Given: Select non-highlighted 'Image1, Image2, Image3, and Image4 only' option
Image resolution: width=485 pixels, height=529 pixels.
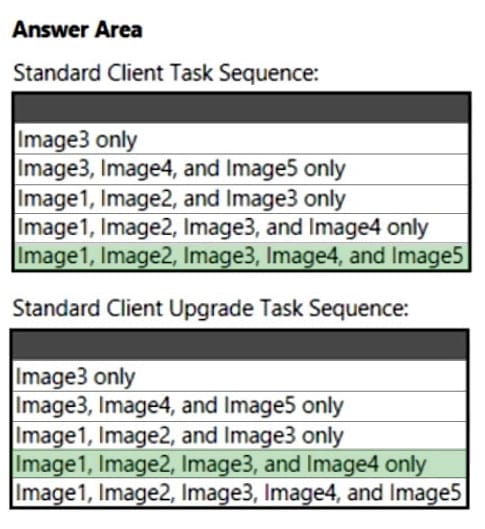Looking at the screenshot, I should [241, 228].
